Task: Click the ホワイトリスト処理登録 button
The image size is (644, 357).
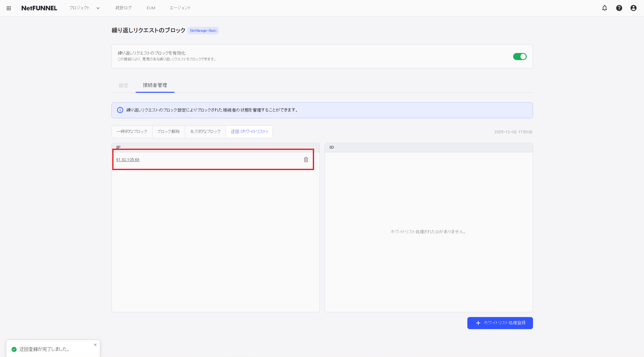Action: click(500, 323)
